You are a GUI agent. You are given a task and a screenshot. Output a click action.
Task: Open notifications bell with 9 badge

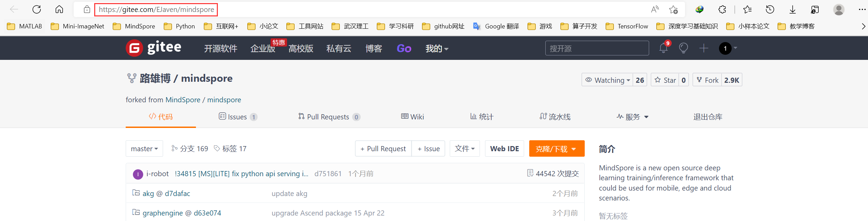click(664, 48)
